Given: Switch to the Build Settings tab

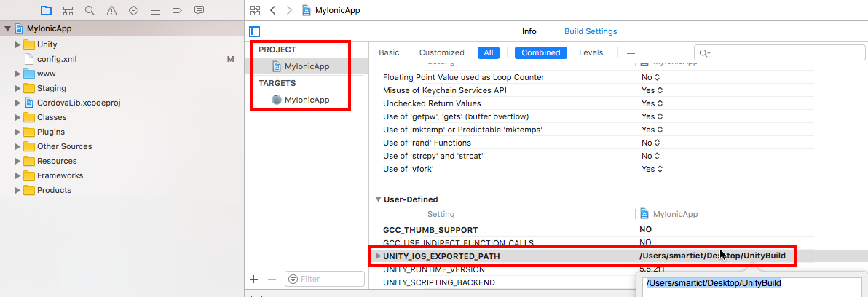Looking at the screenshot, I should (x=591, y=31).
